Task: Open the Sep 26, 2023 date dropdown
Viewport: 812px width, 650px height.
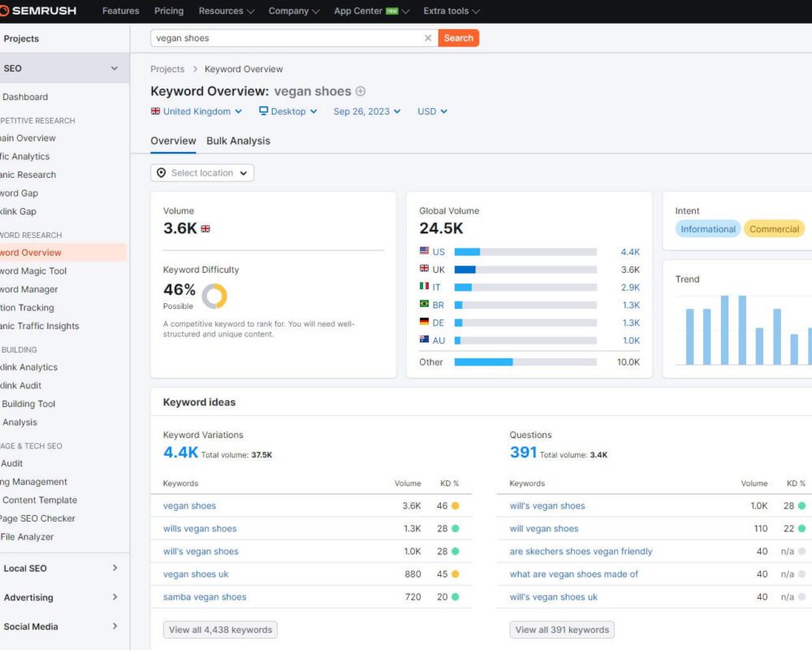Action: [367, 111]
